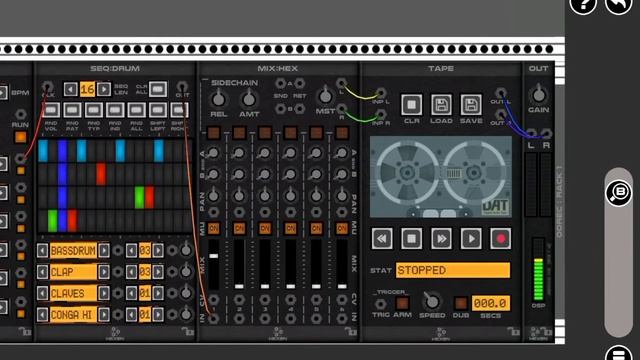Increase sequence length with right arrow
The width and height of the screenshot is (640, 360).
click(x=104, y=89)
